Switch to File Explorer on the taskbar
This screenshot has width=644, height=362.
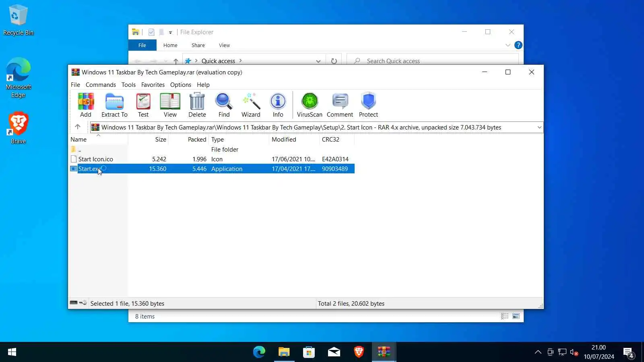click(284, 352)
